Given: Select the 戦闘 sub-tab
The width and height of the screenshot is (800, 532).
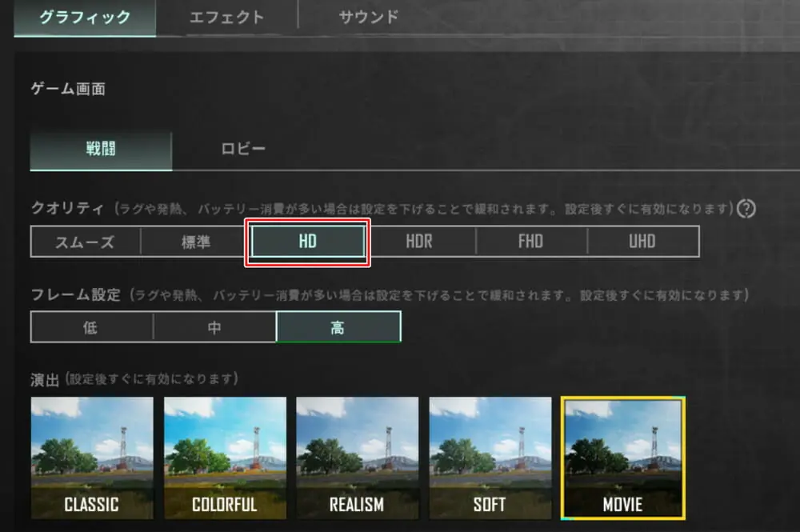Looking at the screenshot, I should pyautogui.click(x=101, y=149).
